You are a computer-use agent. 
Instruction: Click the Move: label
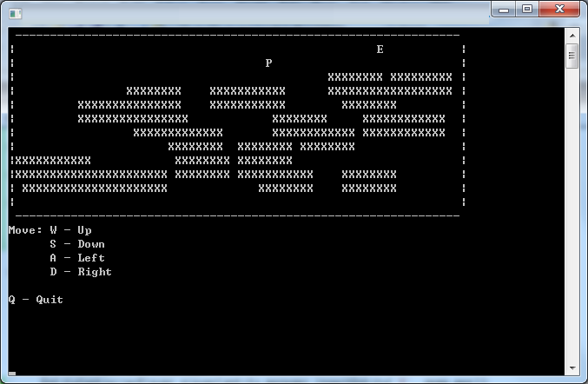coord(25,230)
